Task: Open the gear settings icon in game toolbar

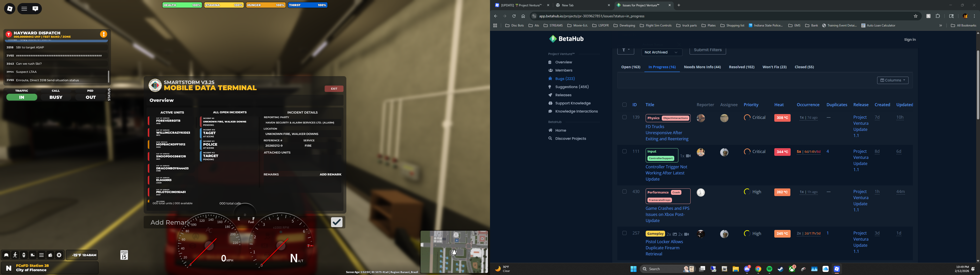Action: pyautogui.click(x=59, y=255)
